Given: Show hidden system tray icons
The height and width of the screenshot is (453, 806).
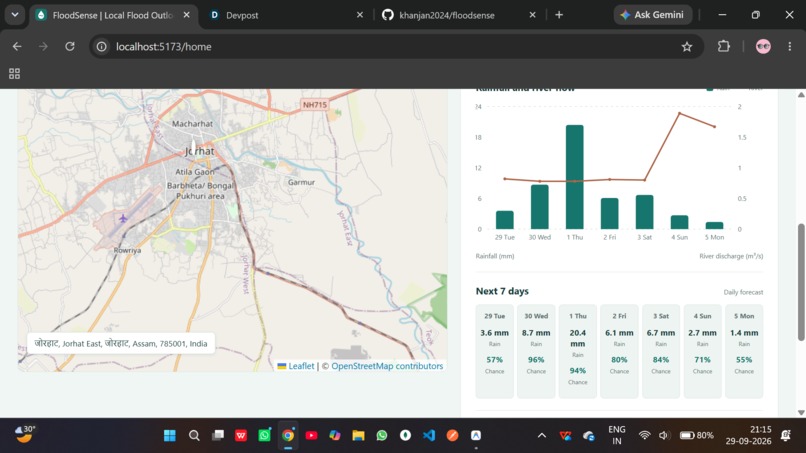Looking at the screenshot, I should pyautogui.click(x=542, y=436).
